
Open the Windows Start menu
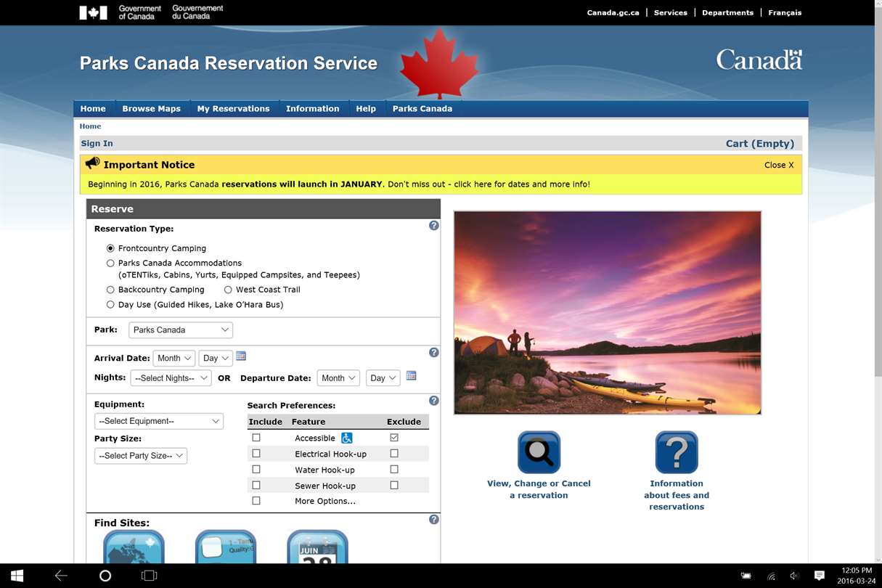pyautogui.click(x=17, y=576)
